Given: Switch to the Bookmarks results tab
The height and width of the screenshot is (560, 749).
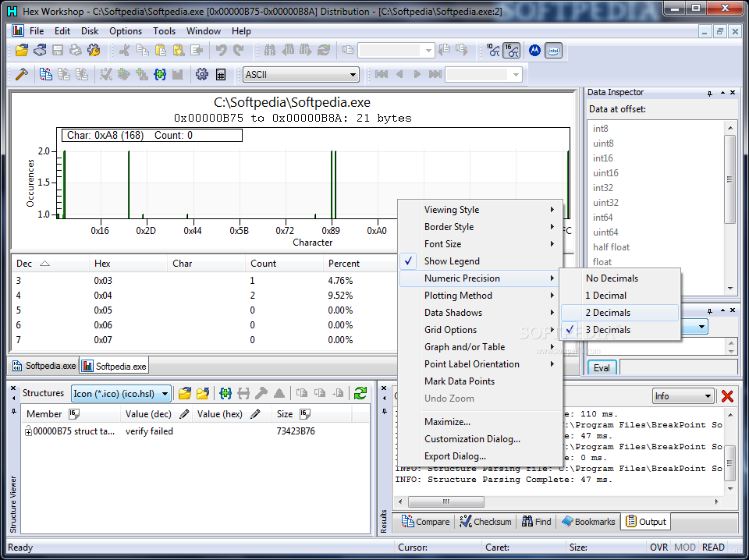Looking at the screenshot, I should click(588, 522).
